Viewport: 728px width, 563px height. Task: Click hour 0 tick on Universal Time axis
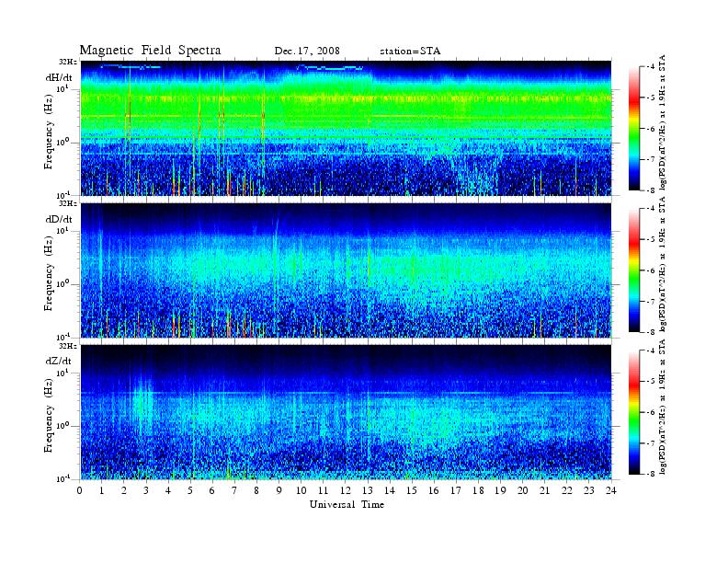[80, 490]
